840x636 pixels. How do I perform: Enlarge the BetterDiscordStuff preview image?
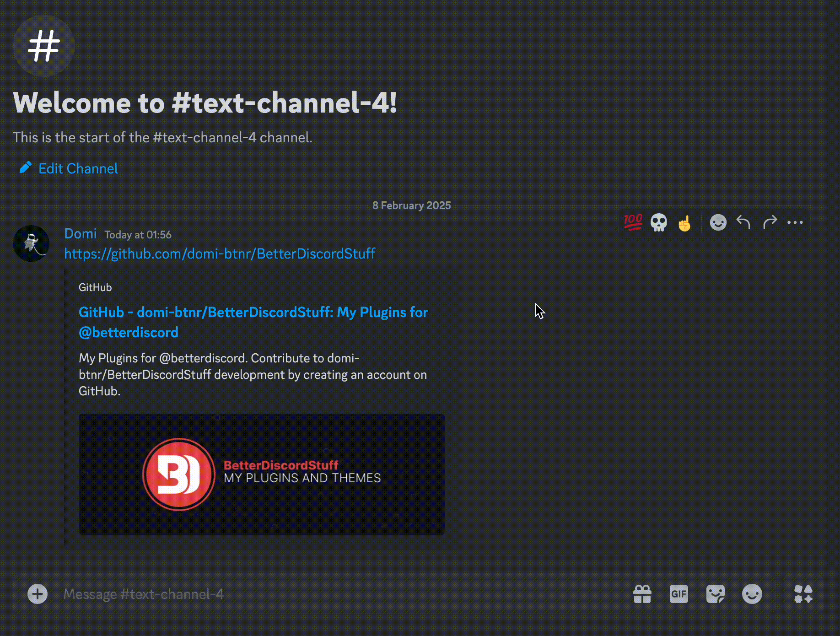tap(262, 474)
